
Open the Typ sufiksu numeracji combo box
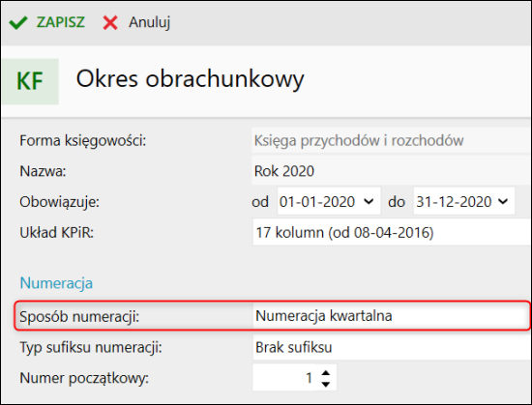pyautogui.click(x=392, y=347)
